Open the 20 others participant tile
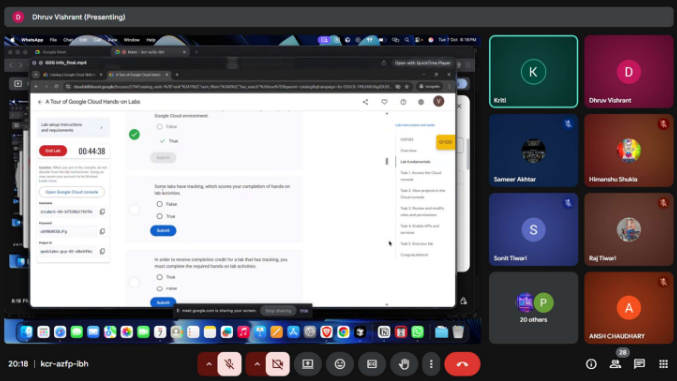This screenshot has height=381, width=677. [533, 308]
